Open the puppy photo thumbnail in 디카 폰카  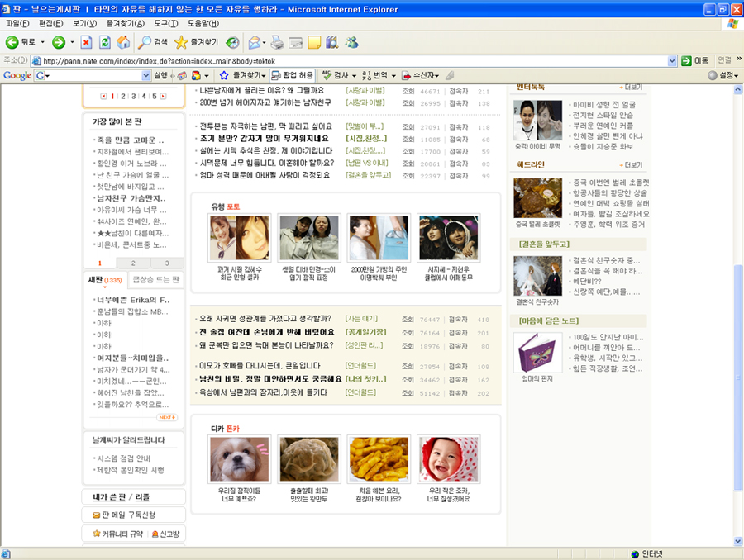pos(239,459)
